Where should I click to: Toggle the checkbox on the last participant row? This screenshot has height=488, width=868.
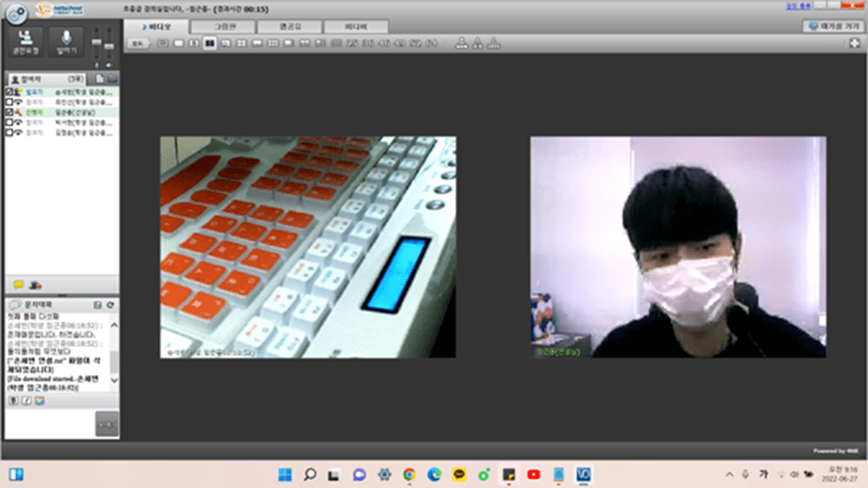tap(9, 132)
